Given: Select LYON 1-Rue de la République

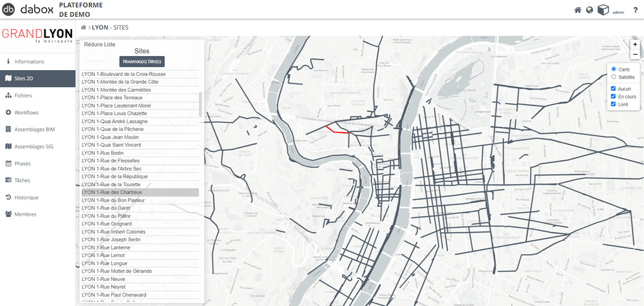Looking at the screenshot, I should coord(140,177).
